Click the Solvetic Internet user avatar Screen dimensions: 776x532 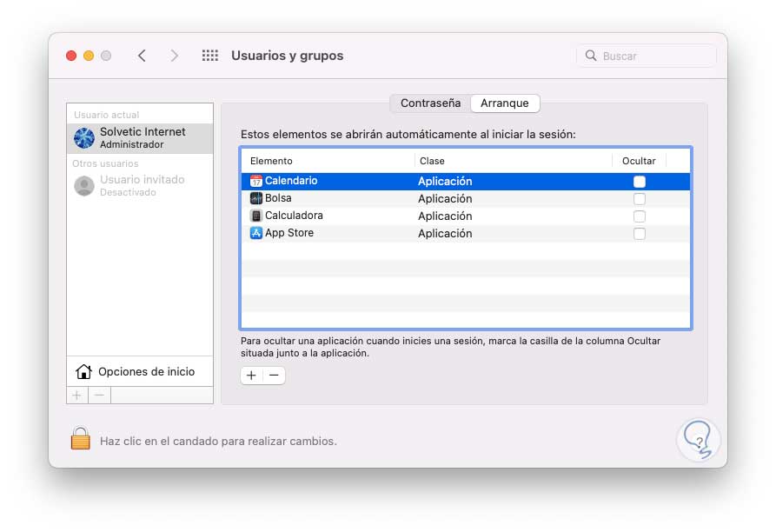point(84,138)
